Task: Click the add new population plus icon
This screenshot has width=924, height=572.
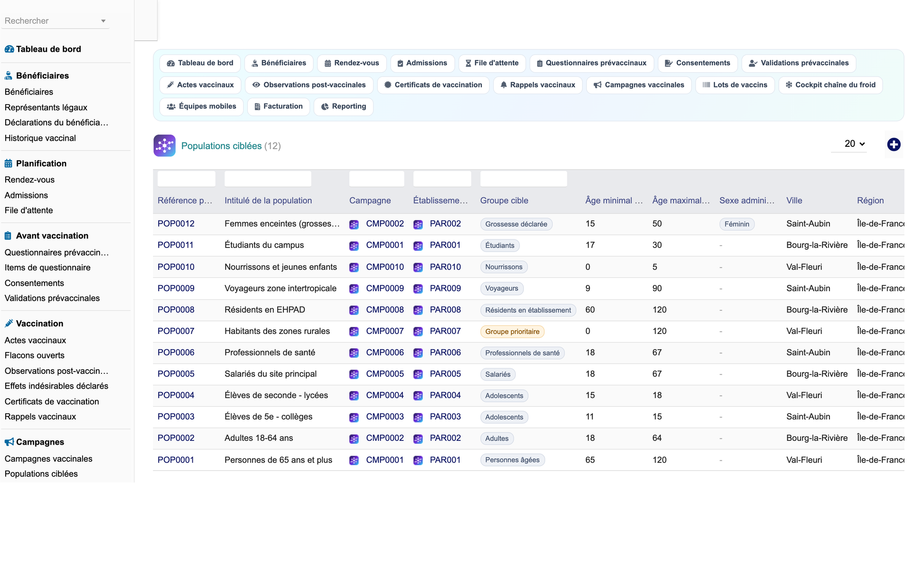Action: tap(894, 144)
